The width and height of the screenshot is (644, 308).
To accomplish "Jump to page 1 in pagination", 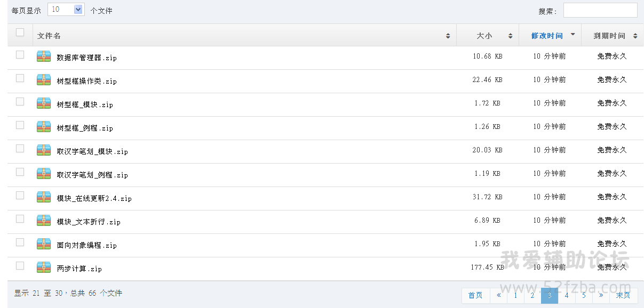I will click(x=515, y=295).
